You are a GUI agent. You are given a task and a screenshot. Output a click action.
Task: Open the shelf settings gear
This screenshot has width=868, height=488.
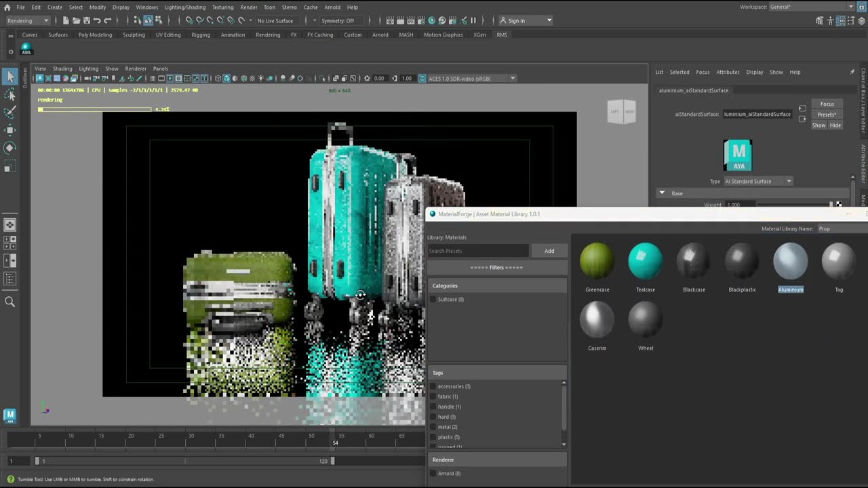click(x=10, y=51)
